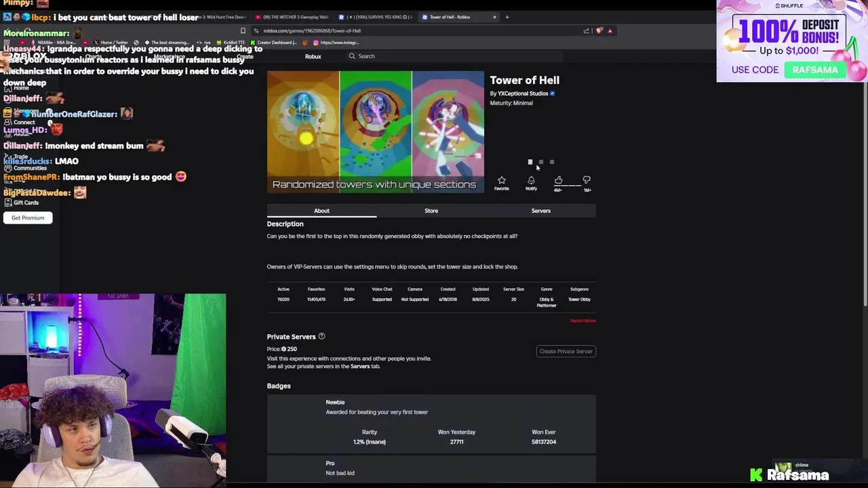The image size is (868, 488).
Task: Switch to the SURVIVE YES KING browser tab
Action: tap(376, 17)
